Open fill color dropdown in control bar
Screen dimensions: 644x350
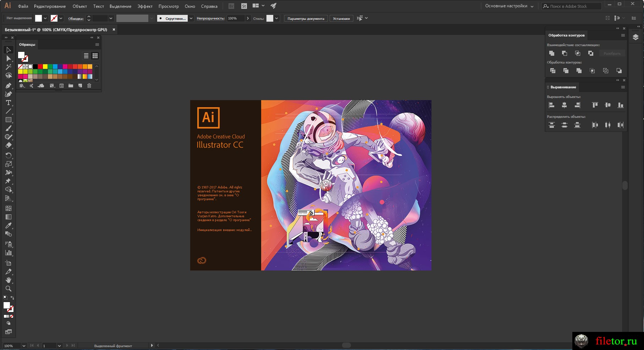[x=45, y=18]
